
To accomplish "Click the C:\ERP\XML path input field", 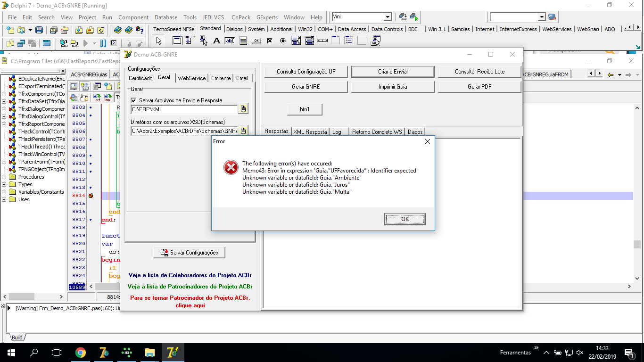I will tap(184, 109).
